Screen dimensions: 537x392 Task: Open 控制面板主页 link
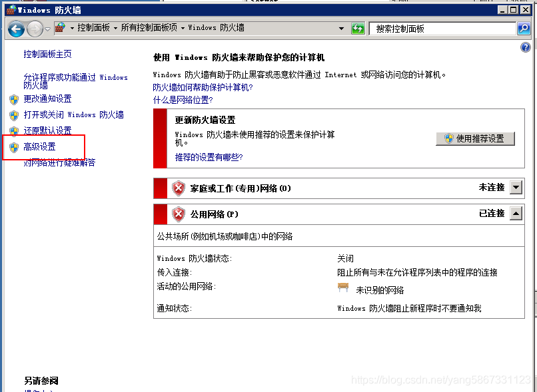tap(47, 54)
